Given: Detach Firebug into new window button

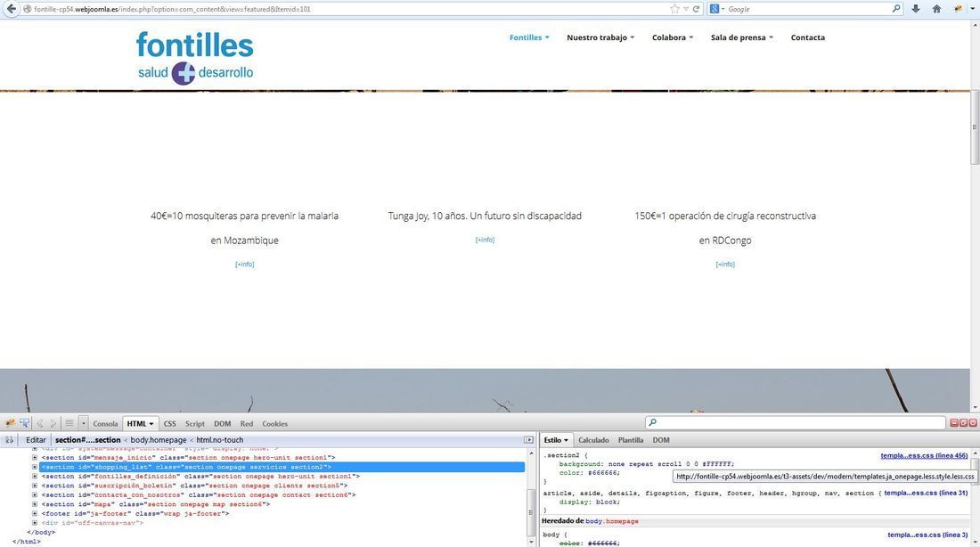Looking at the screenshot, I should pyautogui.click(x=963, y=423).
